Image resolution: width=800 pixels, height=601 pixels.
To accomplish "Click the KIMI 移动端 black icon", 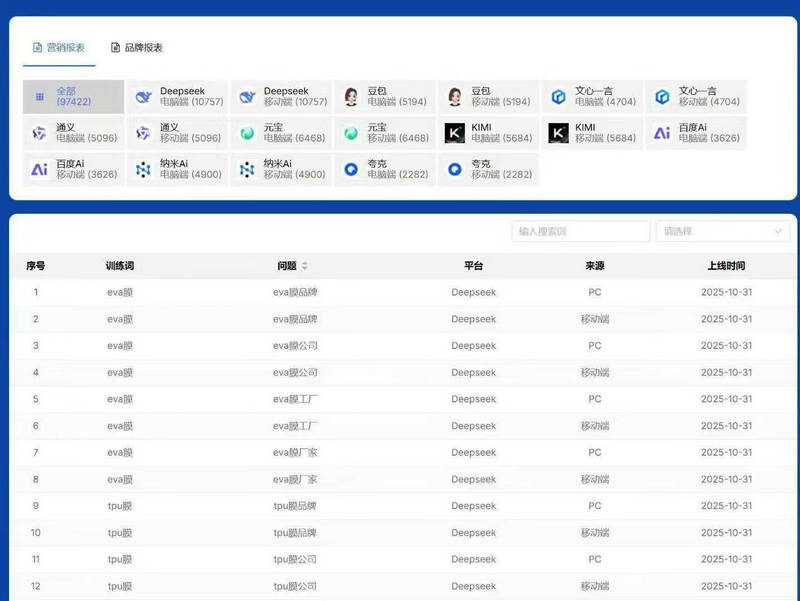I will 558,133.
